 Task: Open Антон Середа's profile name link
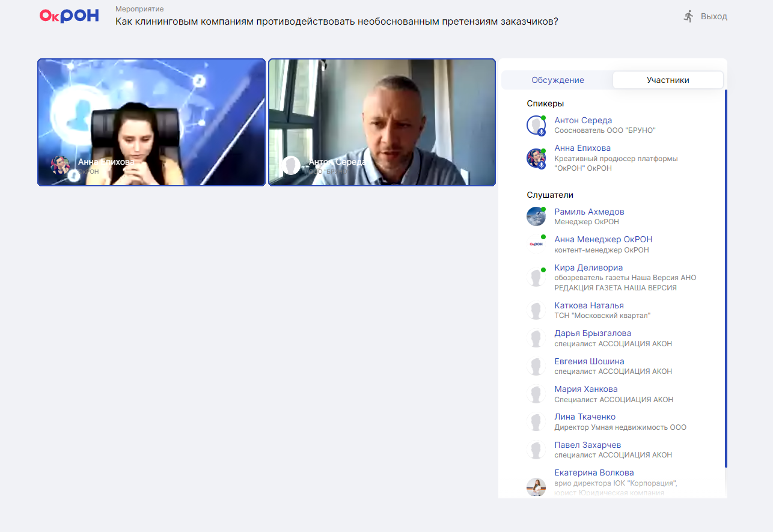[x=583, y=120]
